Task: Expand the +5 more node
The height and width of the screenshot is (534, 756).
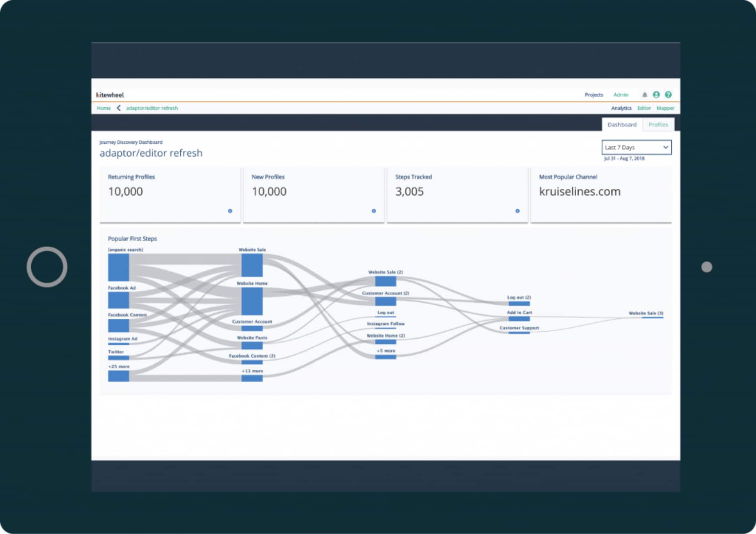Action: coord(386,357)
